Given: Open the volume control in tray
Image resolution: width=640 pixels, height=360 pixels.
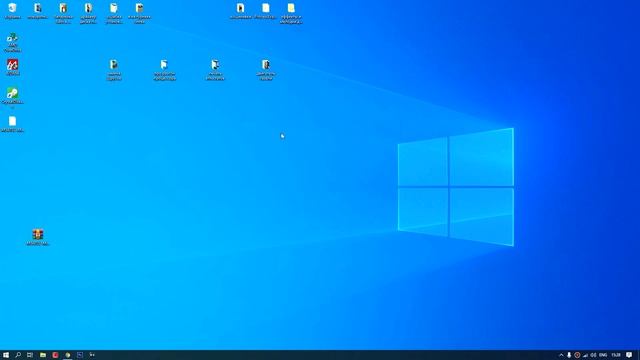Looking at the screenshot, I should (x=593, y=355).
